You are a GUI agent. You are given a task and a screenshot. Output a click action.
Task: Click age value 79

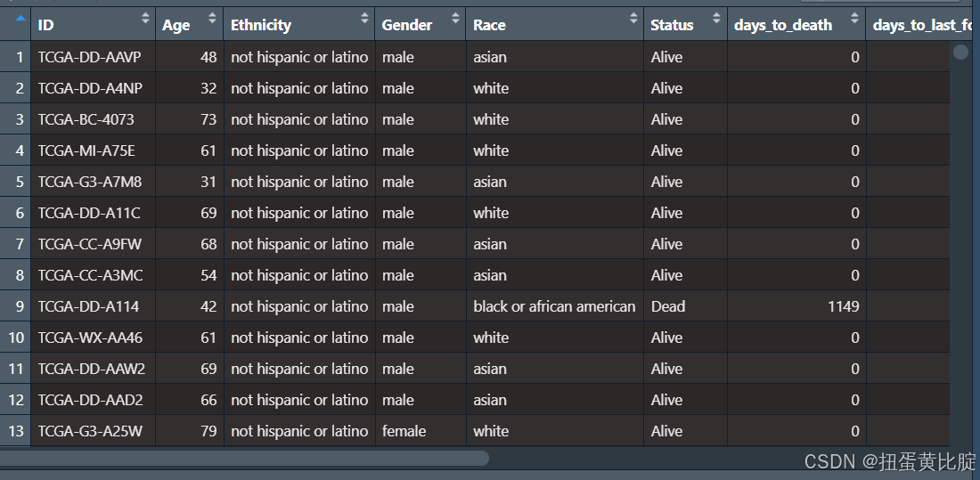[x=208, y=431]
